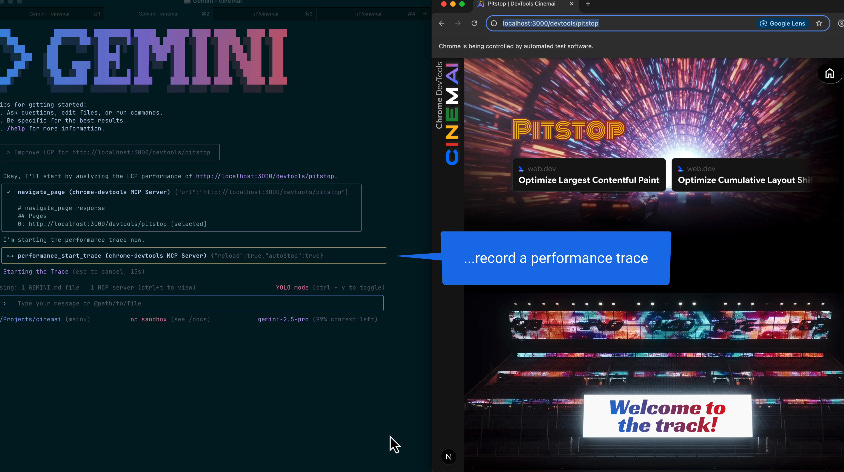Click the Chrome DevTools CINEMAI vertical logo
The image size is (844, 472).
pos(448,113)
